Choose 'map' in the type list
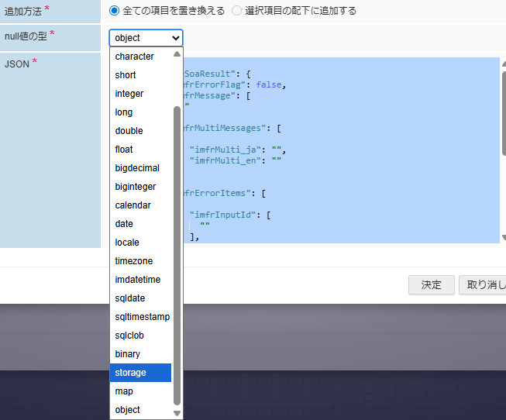Viewport: 506px width, 420px height. [139, 391]
